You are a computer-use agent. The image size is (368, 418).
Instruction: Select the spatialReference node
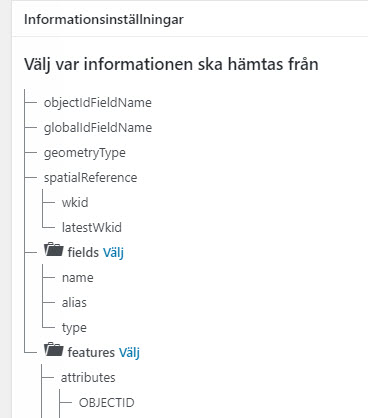pos(90,178)
